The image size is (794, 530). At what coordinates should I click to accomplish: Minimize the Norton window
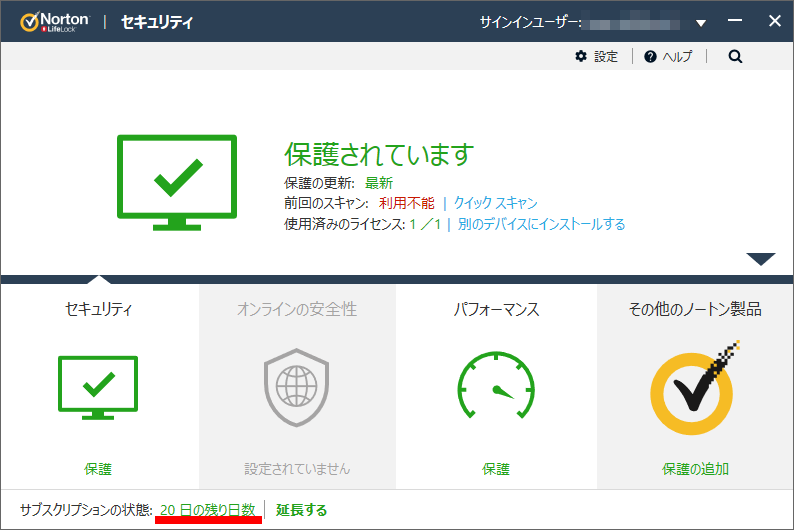(735, 21)
